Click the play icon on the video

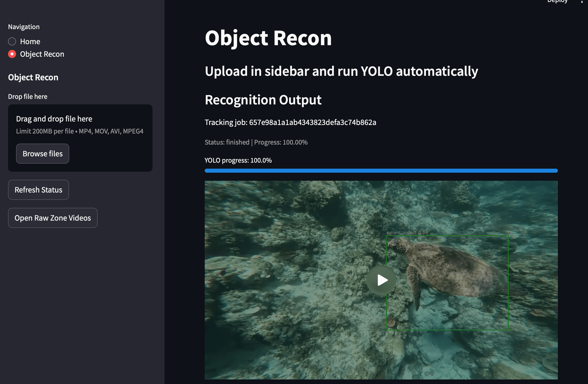(381, 280)
